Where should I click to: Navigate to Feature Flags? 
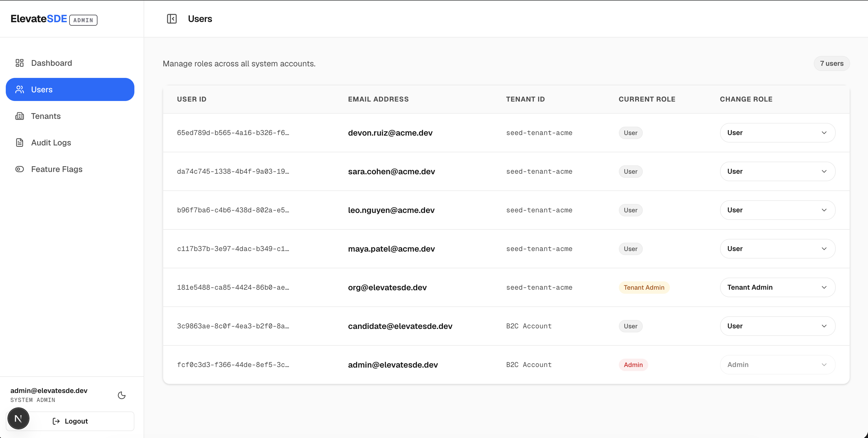(70, 169)
